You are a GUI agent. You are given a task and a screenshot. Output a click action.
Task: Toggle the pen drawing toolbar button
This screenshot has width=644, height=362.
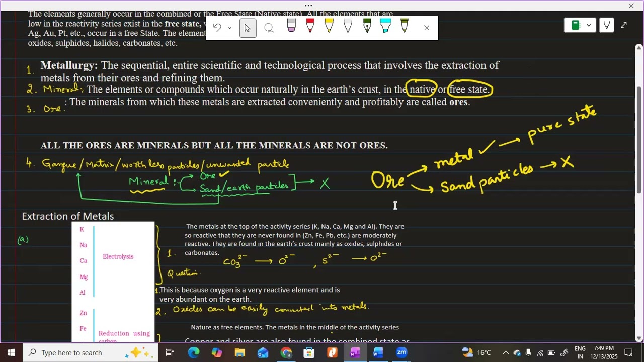pos(607,25)
